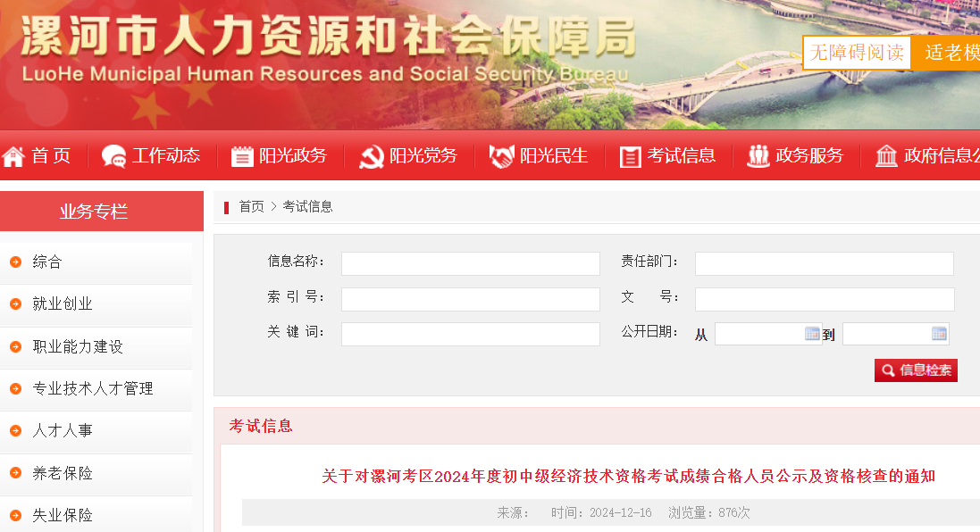This screenshot has width=980, height=532.
Task: Open the 专业技术人才管理 sidebar link
Action: [x=93, y=388]
